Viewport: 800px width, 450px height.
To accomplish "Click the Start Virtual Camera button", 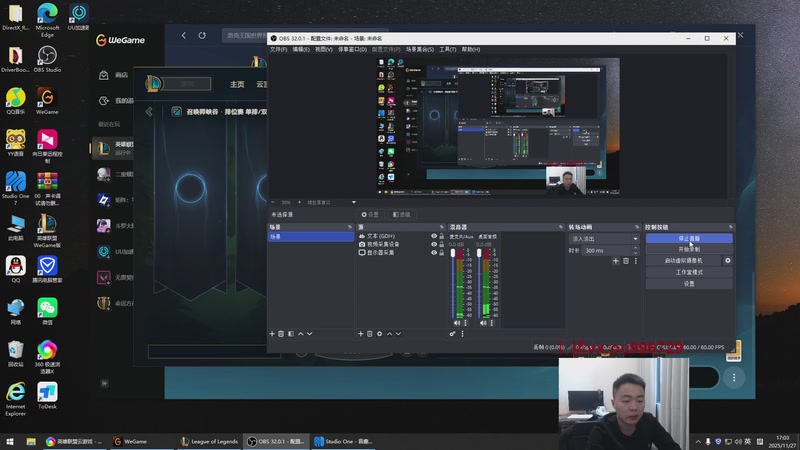I will click(684, 260).
